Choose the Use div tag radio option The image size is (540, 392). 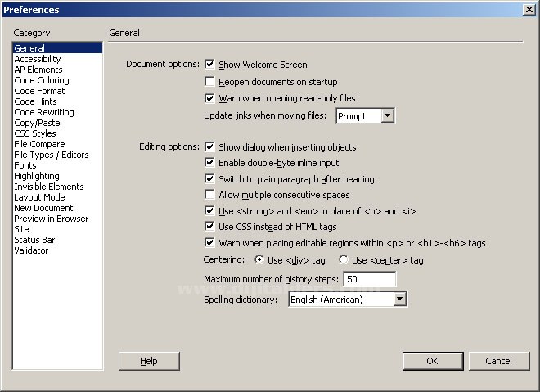(x=259, y=260)
